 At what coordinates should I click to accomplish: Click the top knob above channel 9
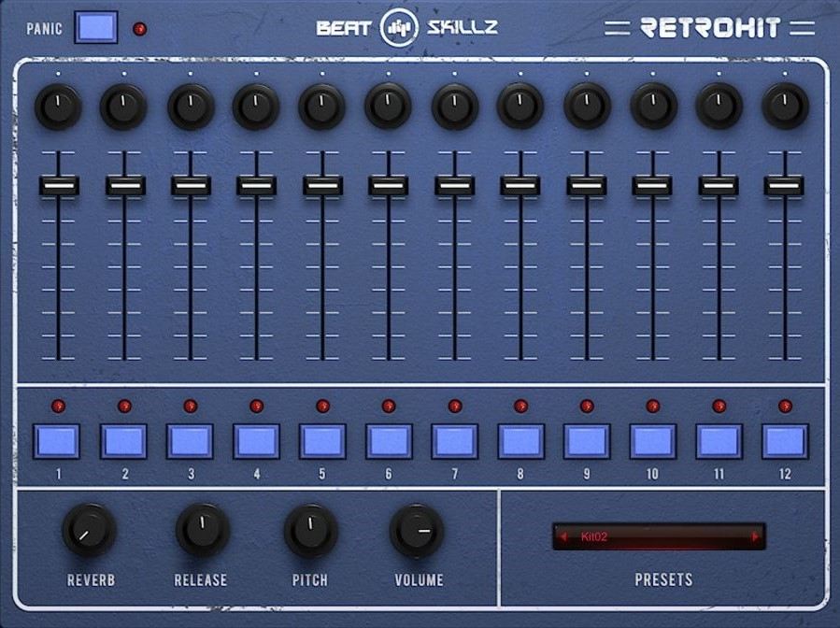(x=587, y=107)
